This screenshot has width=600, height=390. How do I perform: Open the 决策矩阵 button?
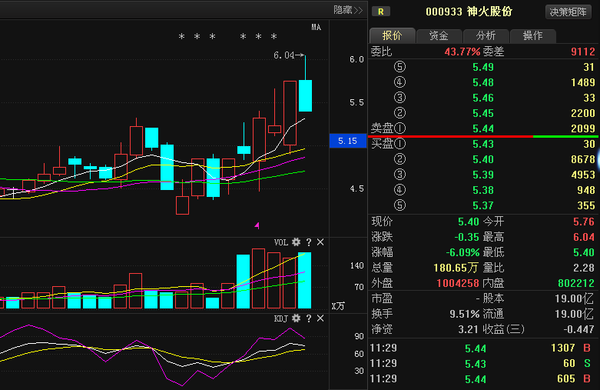pyautogui.click(x=568, y=12)
